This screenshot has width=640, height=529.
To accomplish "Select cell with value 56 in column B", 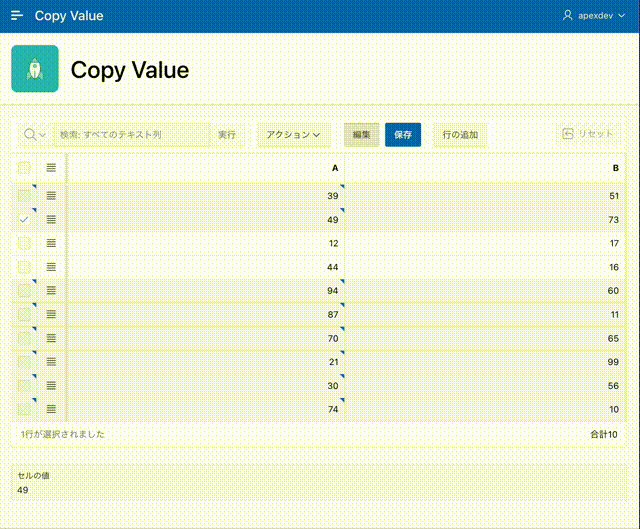I will tap(485, 385).
